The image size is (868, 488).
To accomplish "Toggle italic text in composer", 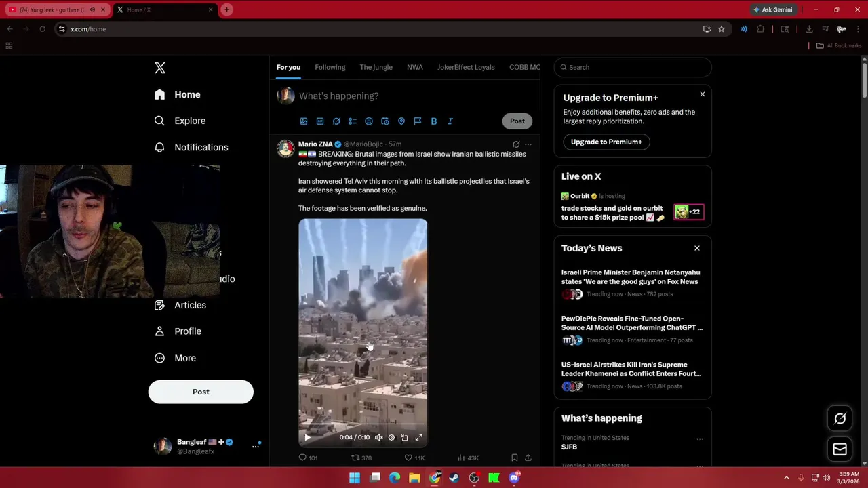I will point(450,121).
